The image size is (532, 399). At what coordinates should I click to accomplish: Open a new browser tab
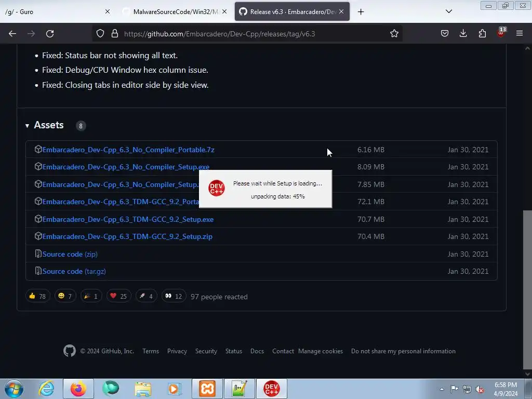[x=361, y=12]
